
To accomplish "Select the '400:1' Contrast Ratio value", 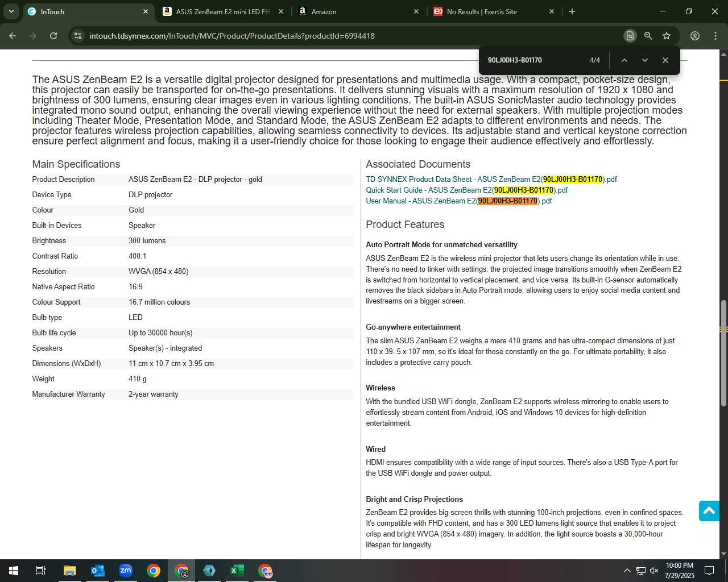I will click(x=137, y=256).
